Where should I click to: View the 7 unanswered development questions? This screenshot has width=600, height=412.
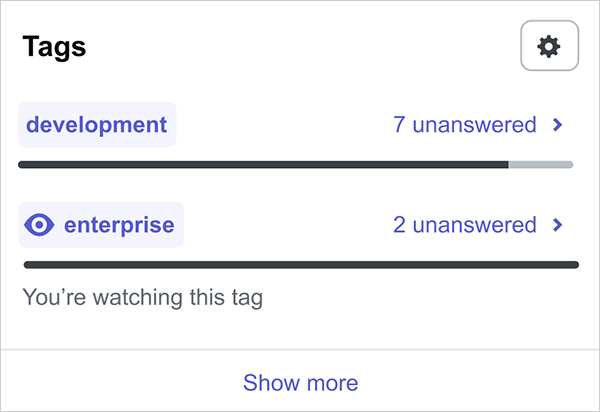465,125
